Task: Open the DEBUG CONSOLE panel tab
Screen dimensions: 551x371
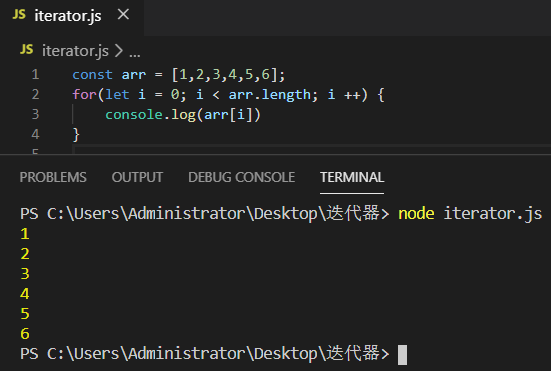Action: (241, 177)
